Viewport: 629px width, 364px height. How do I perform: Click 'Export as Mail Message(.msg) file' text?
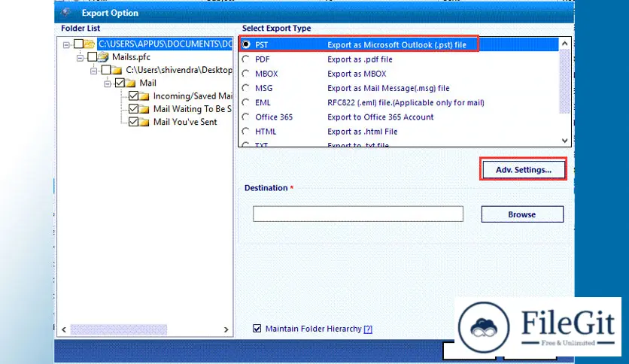pyautogui.click(x=388, y=88)
